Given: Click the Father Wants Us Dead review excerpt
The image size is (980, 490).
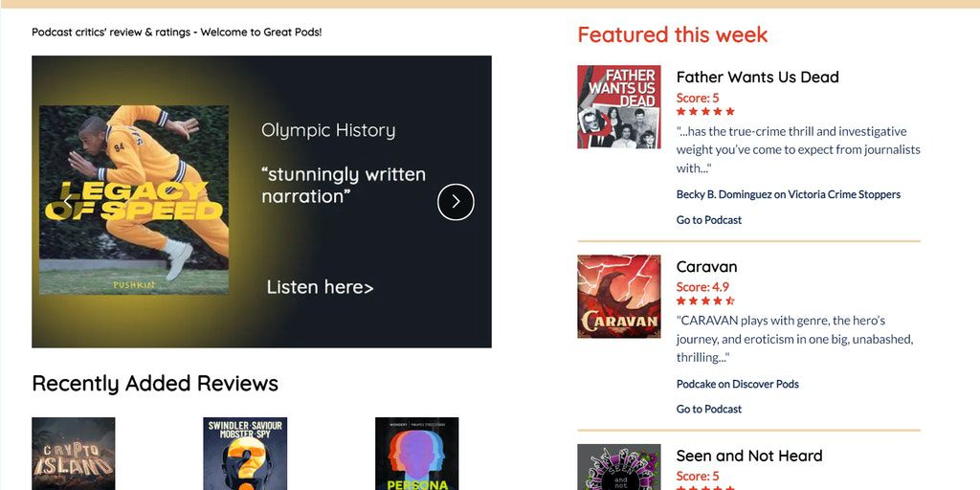Looking at the screenshot, I should click(798, 150).
